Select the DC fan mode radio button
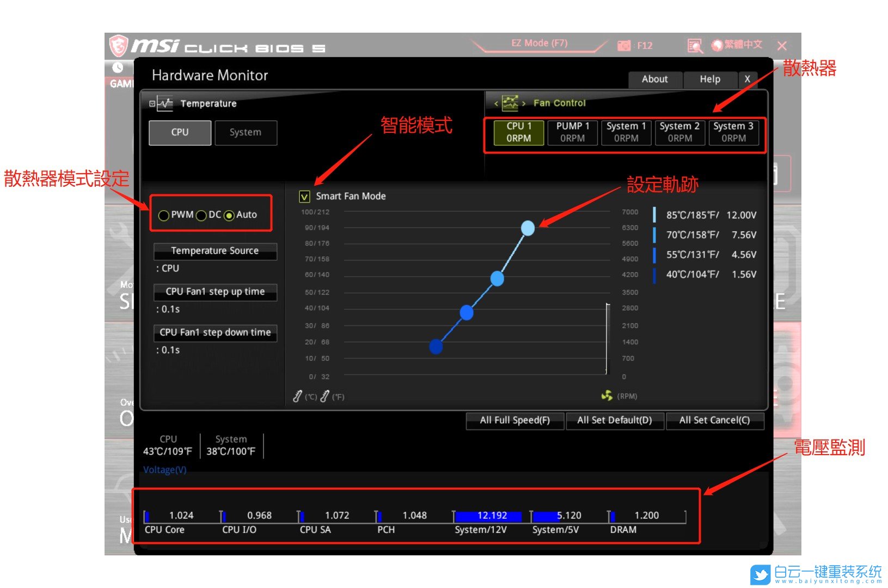This screenshot has width=888, height=588. [x=201, y=216]
